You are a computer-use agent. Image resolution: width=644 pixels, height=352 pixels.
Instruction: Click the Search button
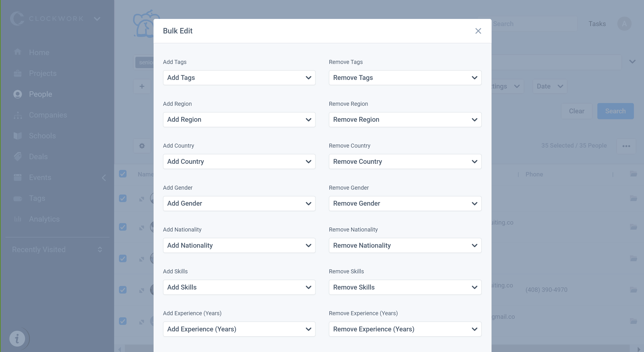(615, 111)
